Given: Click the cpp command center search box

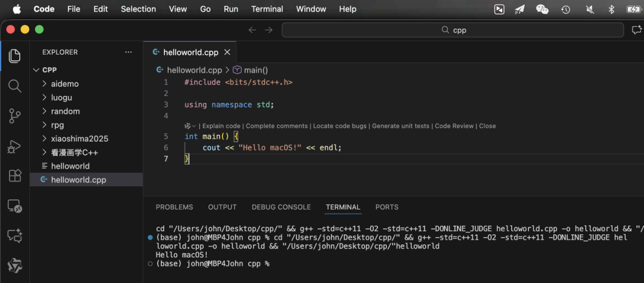Looking at the screenshot, I should (x=453, y=30).
